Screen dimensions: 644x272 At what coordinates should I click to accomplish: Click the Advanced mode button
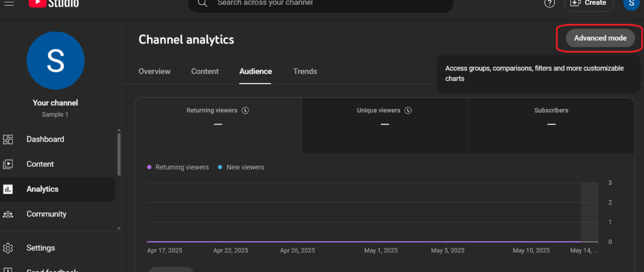coord(600,38)
